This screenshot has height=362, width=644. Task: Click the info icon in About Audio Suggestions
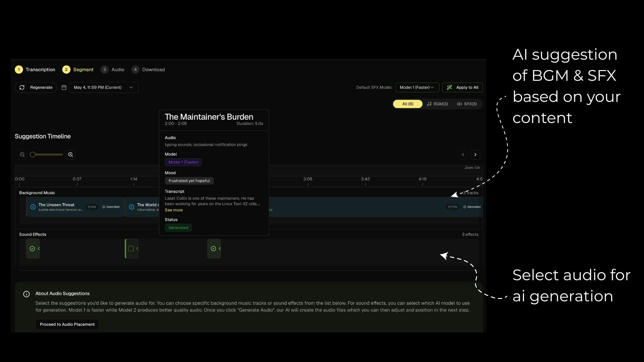(26, 294)
